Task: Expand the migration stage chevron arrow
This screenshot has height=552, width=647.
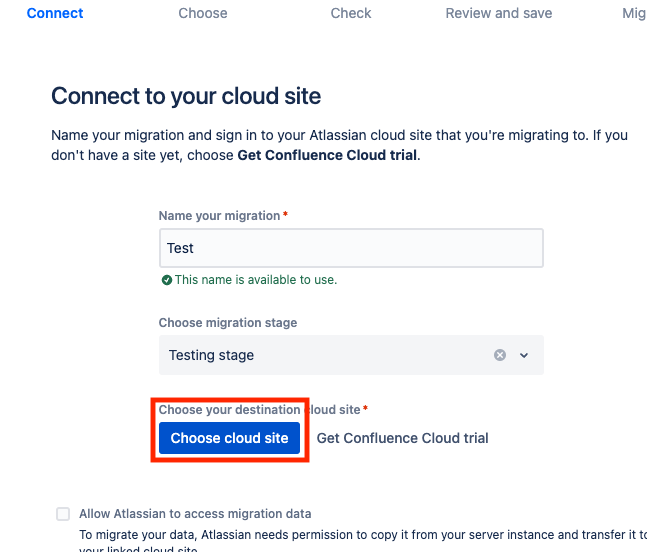Action: (x=524, y=355)
